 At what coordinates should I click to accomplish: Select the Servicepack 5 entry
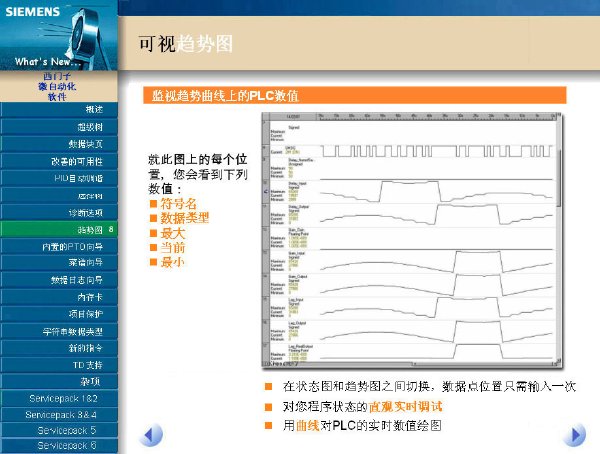59,430
